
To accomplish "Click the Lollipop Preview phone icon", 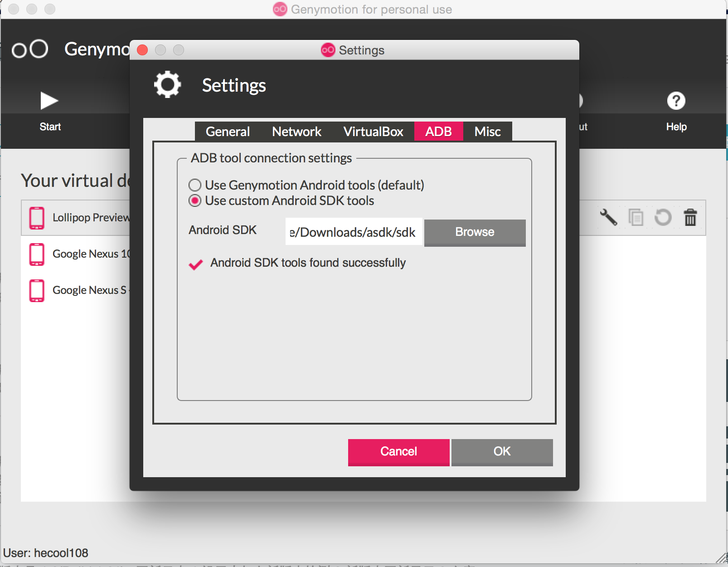I will 37,218.
